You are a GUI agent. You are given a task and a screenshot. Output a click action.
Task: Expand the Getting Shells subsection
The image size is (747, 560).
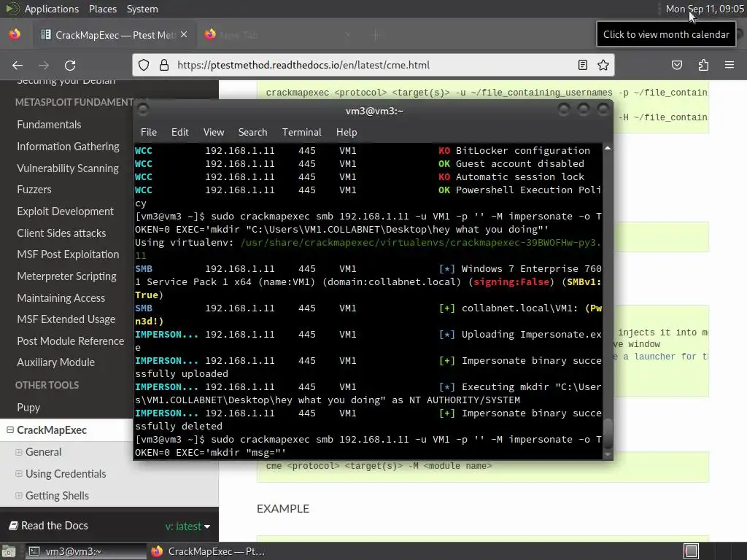pos(18,496)
